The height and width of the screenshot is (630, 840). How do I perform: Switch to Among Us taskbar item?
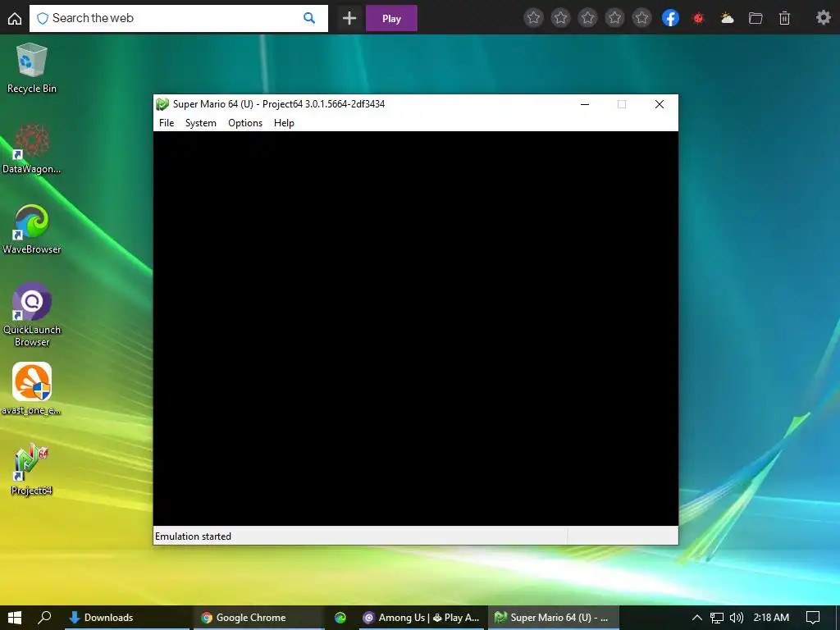[421, 618]
